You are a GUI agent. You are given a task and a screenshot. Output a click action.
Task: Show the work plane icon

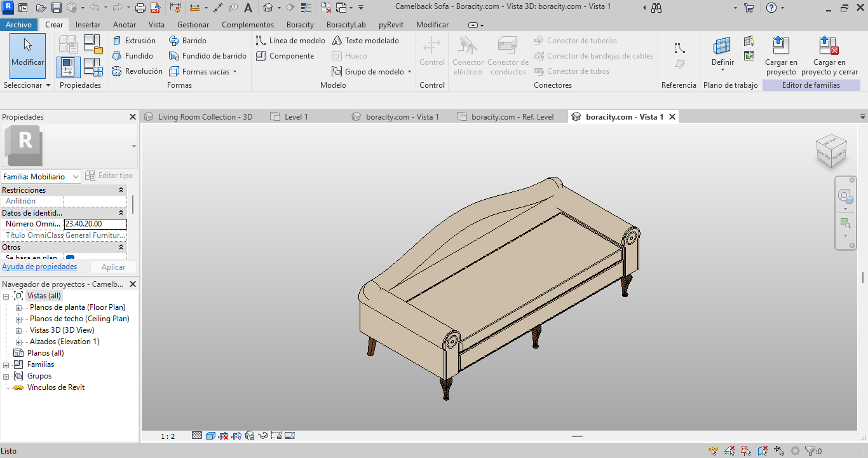[x=749, y=41]
